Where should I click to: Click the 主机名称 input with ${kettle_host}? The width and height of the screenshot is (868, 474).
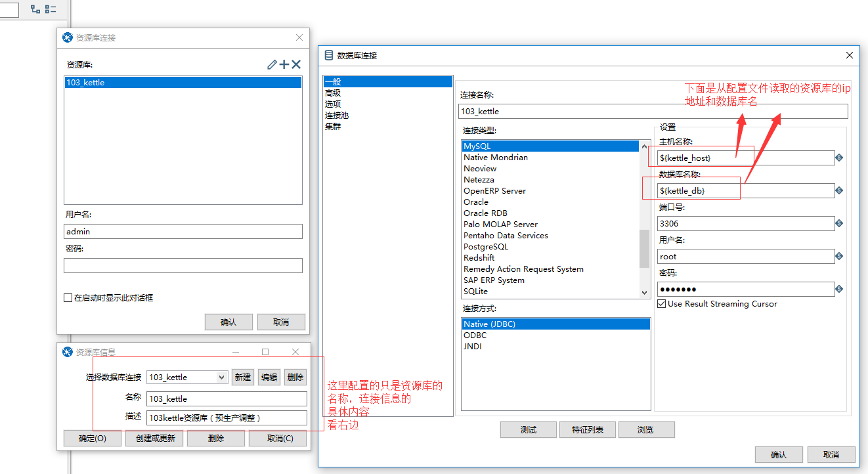click(746, 158)
